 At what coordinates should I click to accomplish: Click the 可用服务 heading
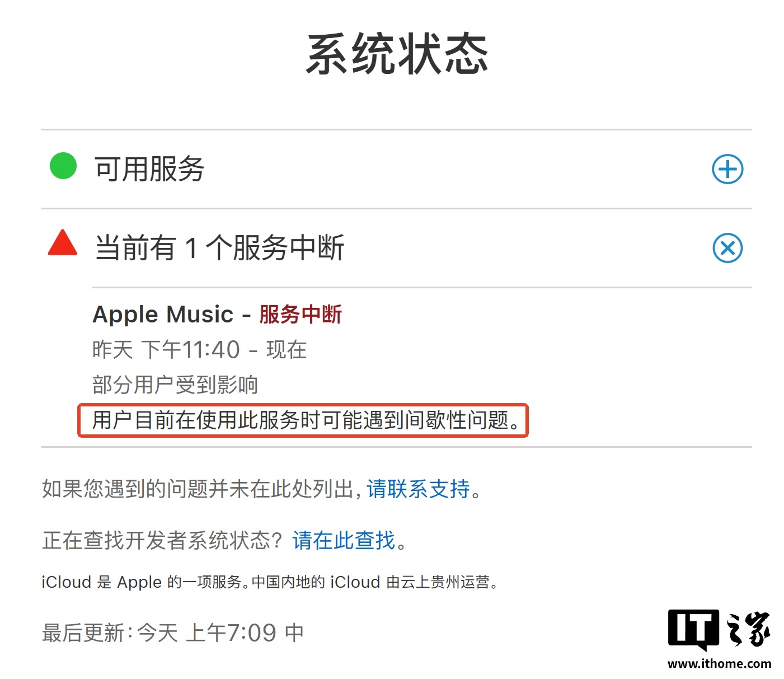click(x=149, y=169)
